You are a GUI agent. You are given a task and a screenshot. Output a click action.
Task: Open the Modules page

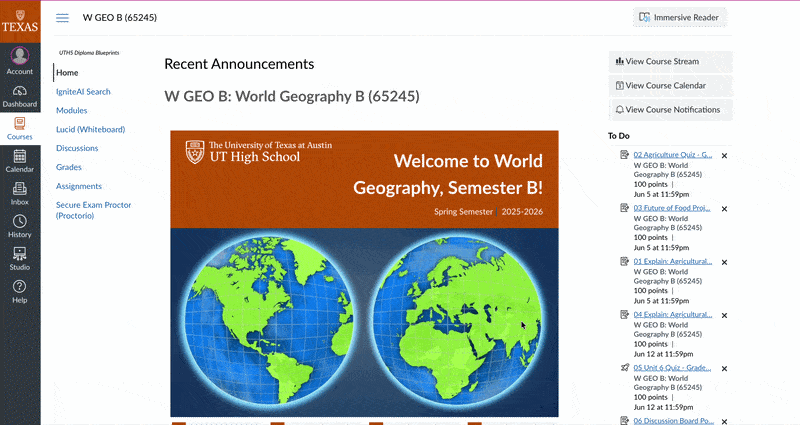click(x=71, y=110)
